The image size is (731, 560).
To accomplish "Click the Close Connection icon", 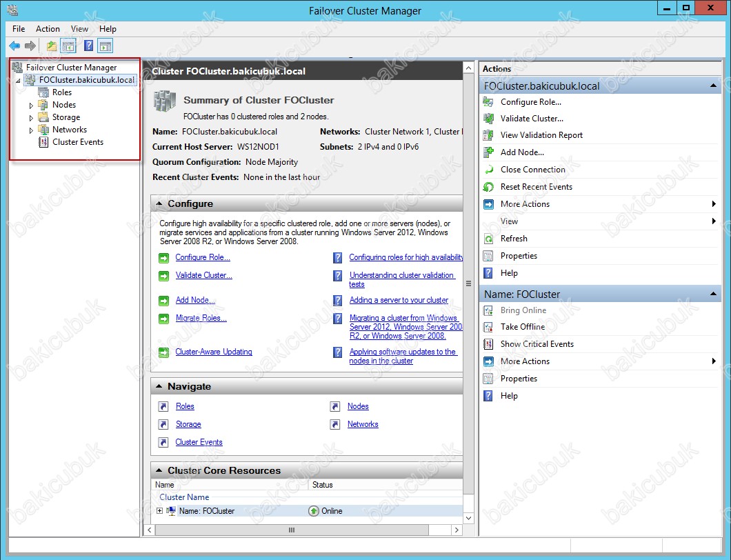I will click(x=488, y=170).
